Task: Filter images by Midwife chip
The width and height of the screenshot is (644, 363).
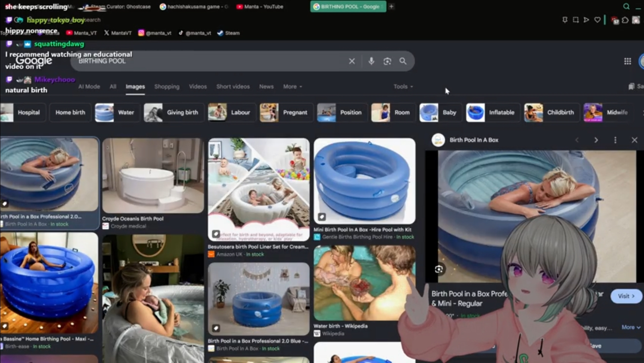Action: [607, 113]
